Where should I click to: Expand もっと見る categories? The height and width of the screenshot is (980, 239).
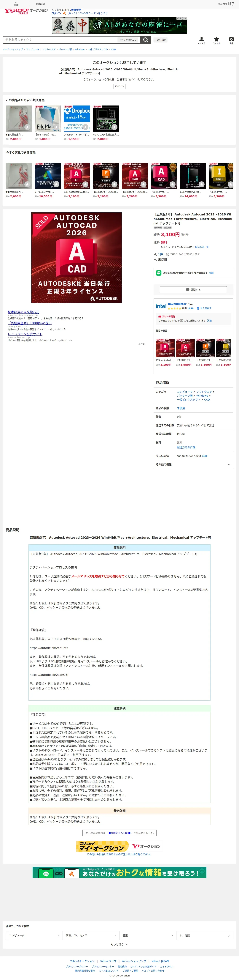click(119, 944)
